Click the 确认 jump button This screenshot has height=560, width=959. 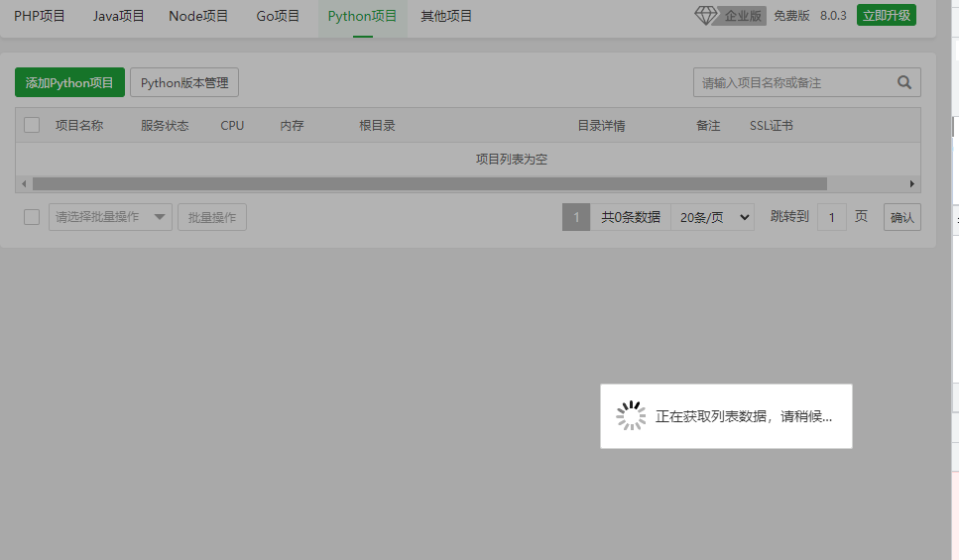pos(902,217)
